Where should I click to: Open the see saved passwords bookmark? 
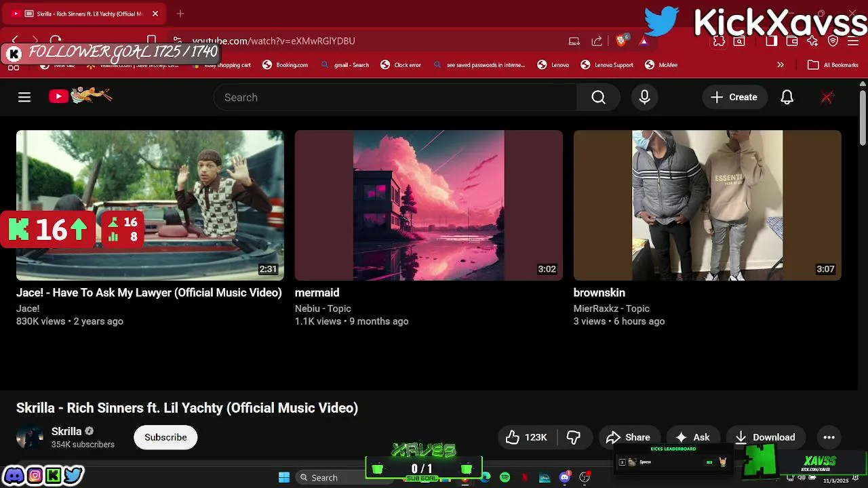tap(479, 65)
